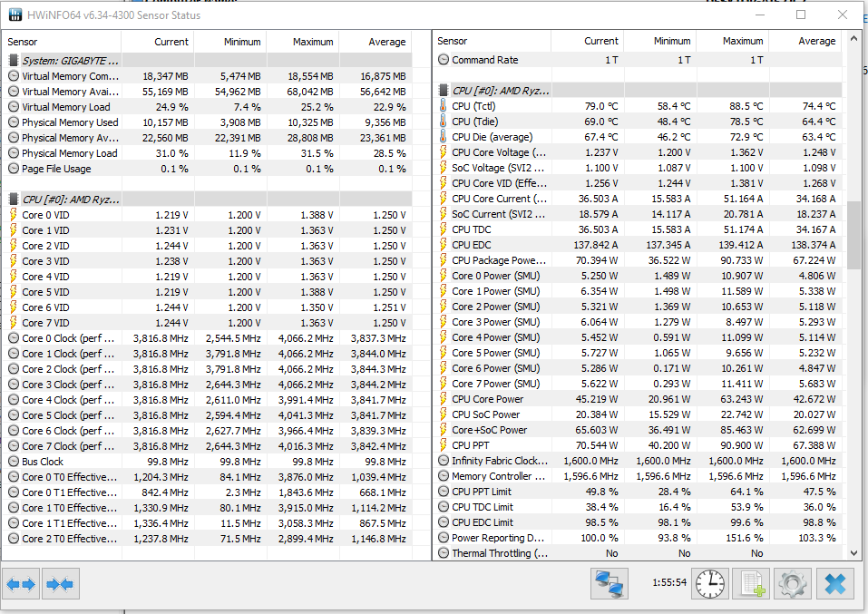
Task: Click the thermometer icon beside CPU (Tctl)
Action: tap(443, 106)
